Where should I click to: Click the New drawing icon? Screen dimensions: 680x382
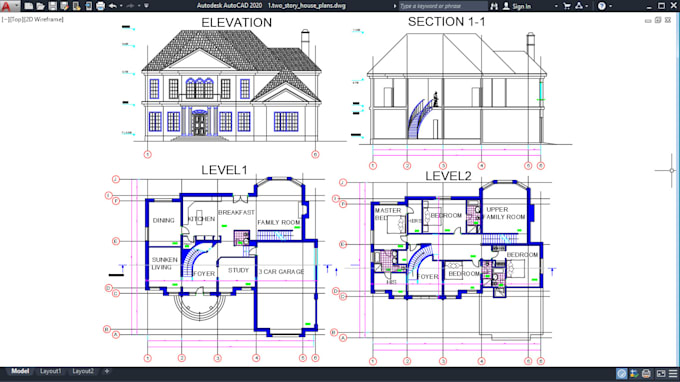tap(29, 6)
